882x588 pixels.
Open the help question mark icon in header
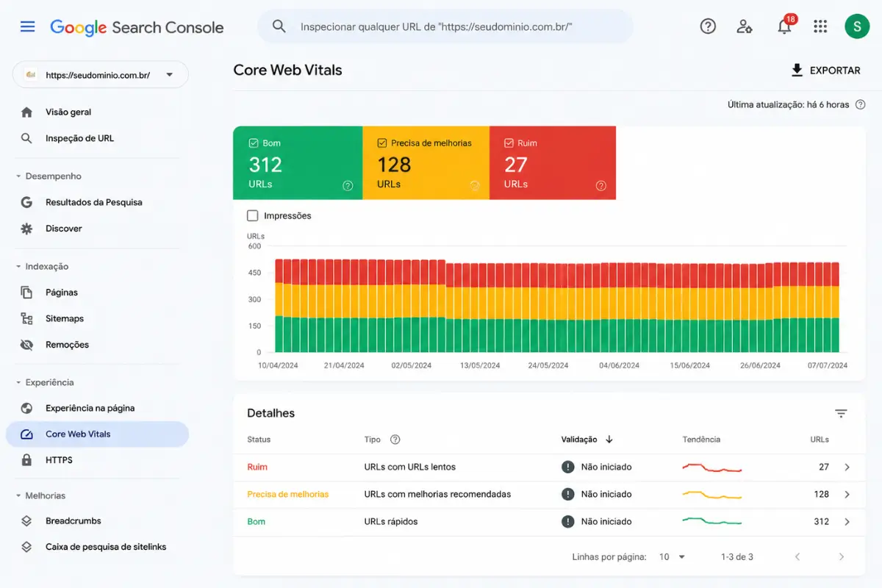click(x=708, y=26)
